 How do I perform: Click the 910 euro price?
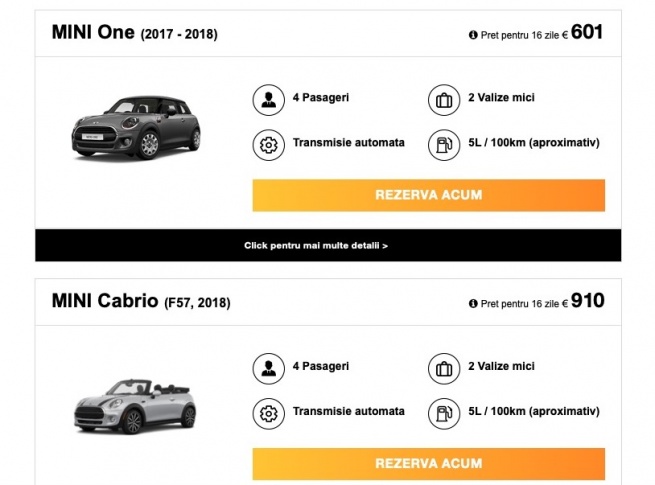(x=587, y=301)
